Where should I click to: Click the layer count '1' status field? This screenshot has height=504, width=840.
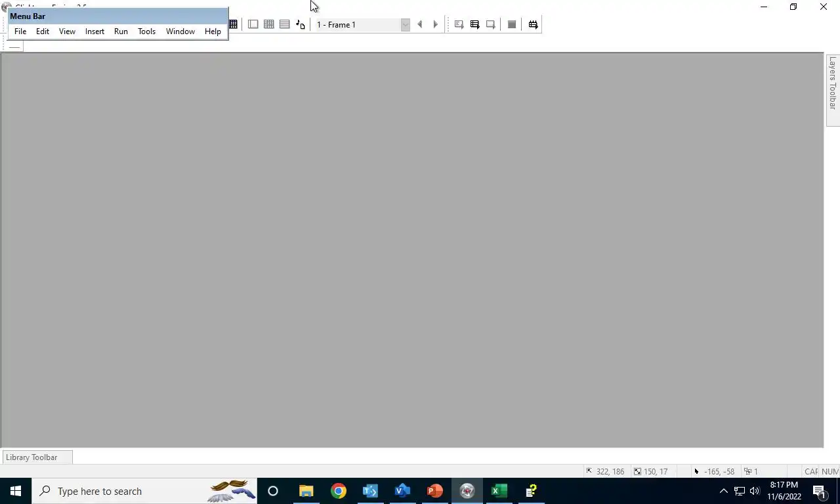751,471
